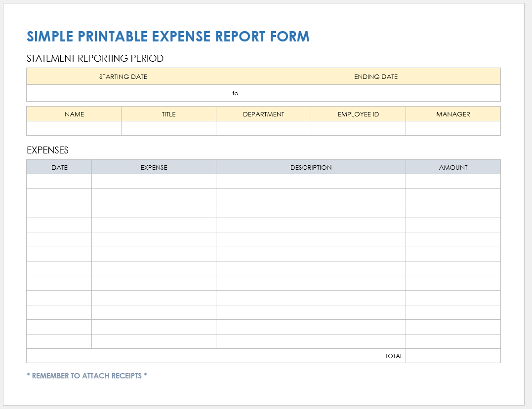
Task: Click the STATEMENT REPORTING PERIOD heading
Action: [x=94, y=58]
